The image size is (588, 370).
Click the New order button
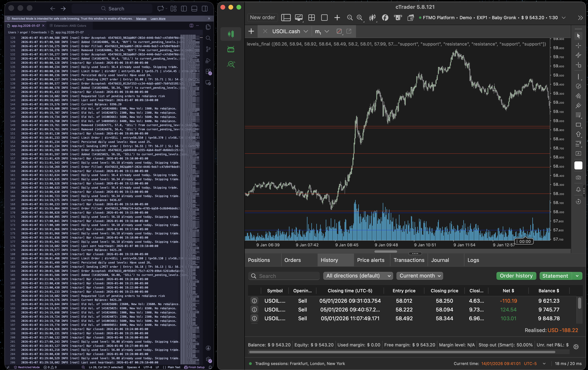tap(262, 17)
